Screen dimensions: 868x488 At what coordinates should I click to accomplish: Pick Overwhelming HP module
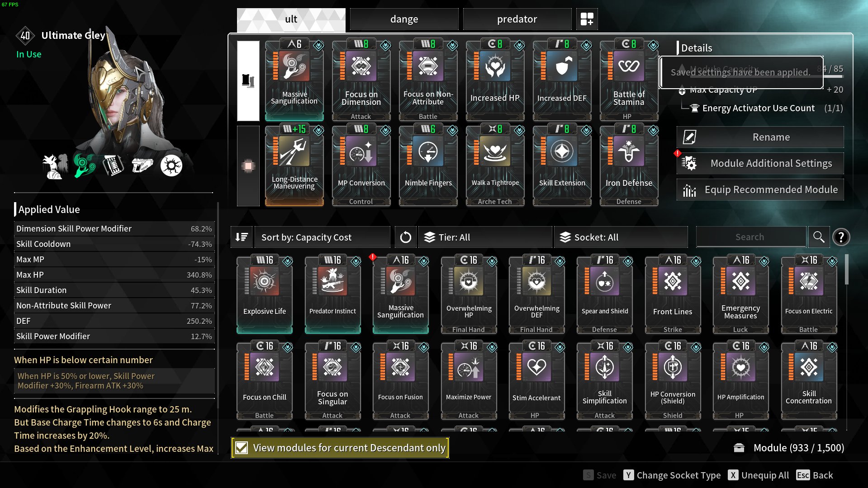pos(469,294)
